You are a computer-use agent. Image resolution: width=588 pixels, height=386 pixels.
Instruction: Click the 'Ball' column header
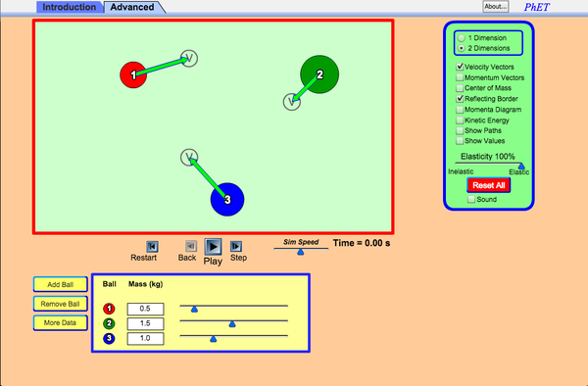pyautogui.click(x=109, y=284)
